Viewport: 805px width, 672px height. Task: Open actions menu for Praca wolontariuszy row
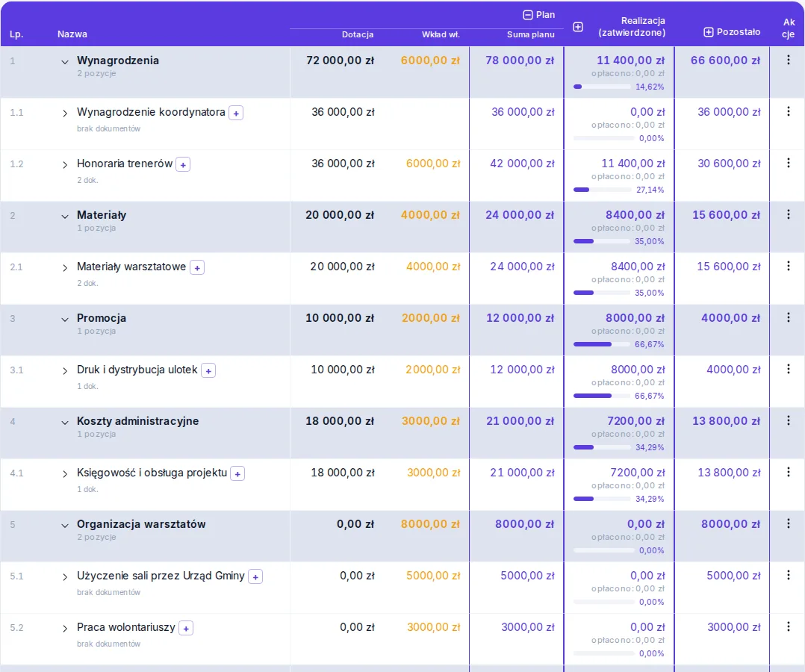click(788, 626)
